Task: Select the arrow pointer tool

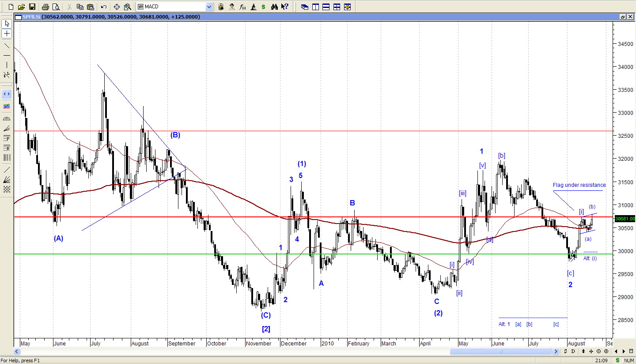Action: click(x=7, y=23)
